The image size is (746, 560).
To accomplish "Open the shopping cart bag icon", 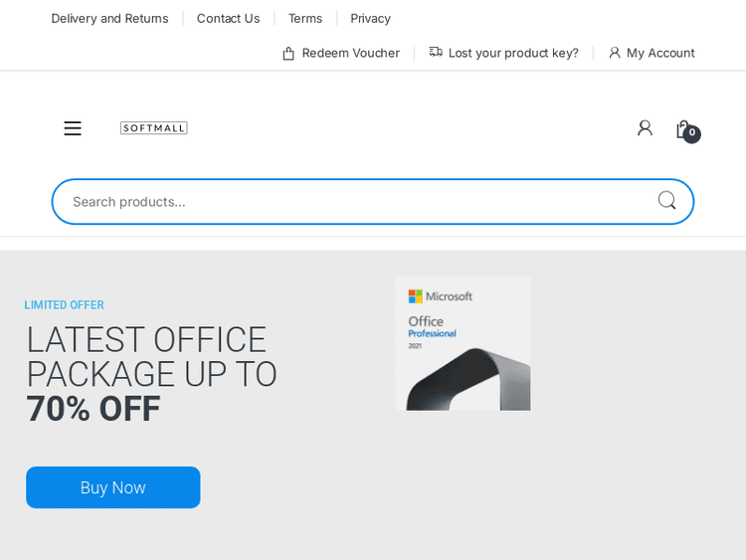I will 682,128.
